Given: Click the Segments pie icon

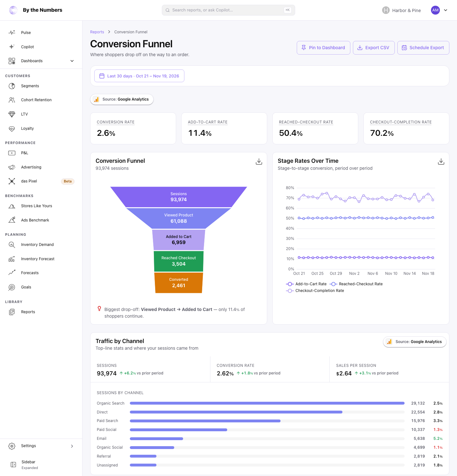Looking at the screenshot, I should [x=12, y=86].
